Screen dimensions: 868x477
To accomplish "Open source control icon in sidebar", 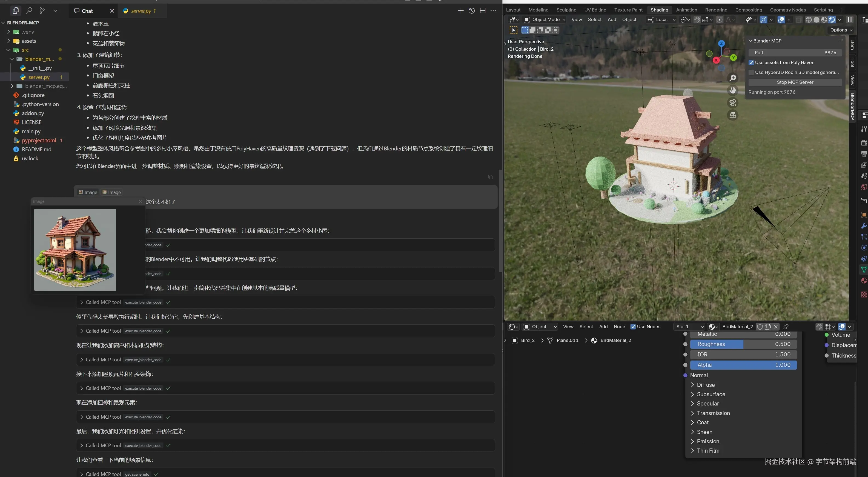I will (x=42, y=10).
